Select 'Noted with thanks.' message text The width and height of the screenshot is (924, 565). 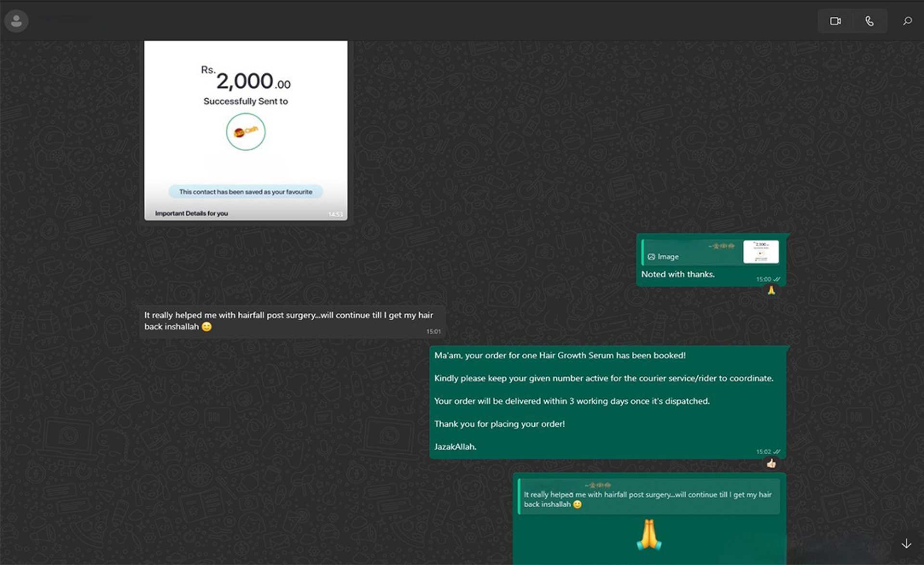(x=678, y=274)
